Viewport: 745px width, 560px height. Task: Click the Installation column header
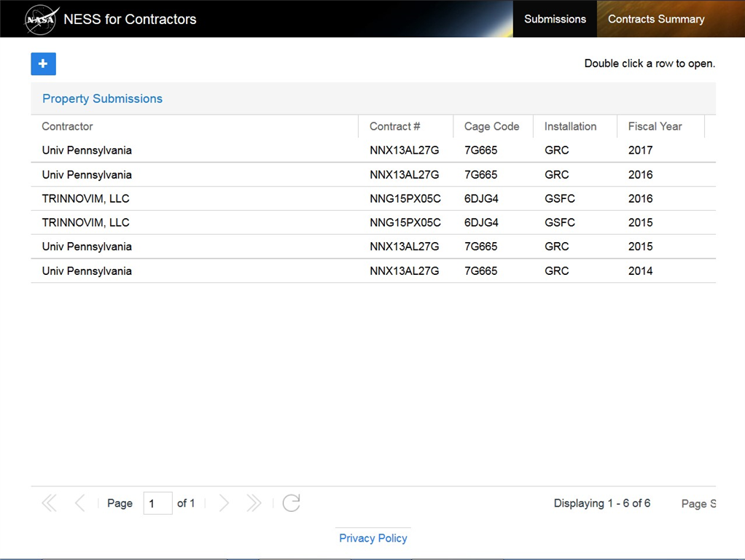[570, 126]
